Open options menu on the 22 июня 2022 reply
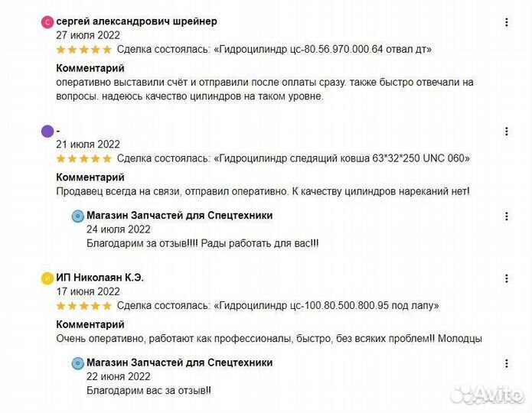 506,363
